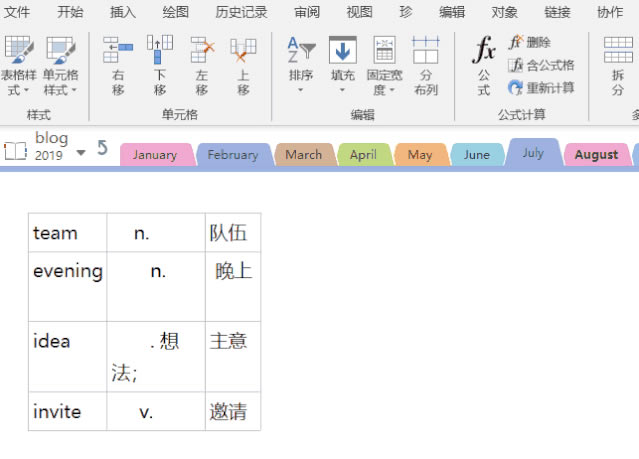Switch to the 绘图 ribbon tab
This screenshot has width=639, height=459.
coord(176,12)
